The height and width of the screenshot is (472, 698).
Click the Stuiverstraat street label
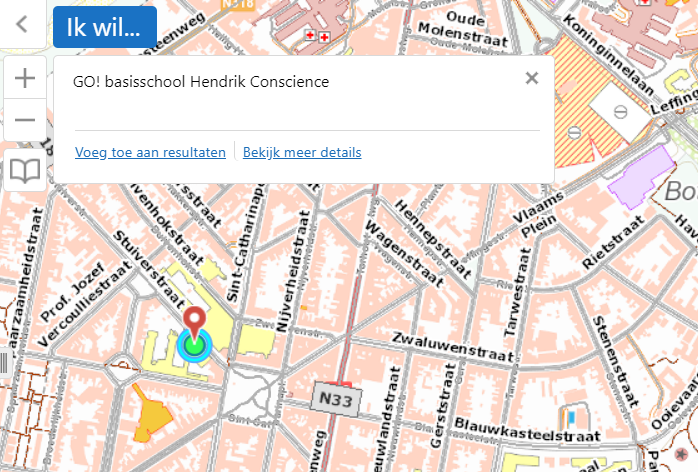(x=148, y=270)
